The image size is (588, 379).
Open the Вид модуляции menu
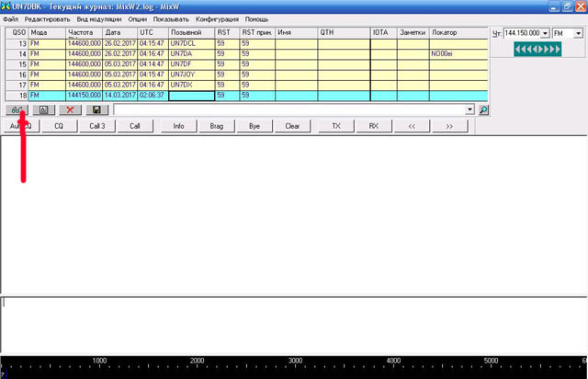(x=99, y=19)
